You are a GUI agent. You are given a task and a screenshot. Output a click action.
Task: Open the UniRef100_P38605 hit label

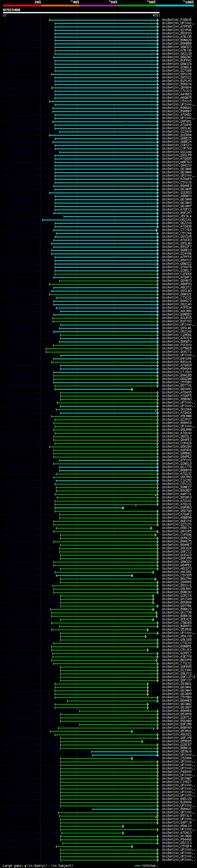coord(177,20)
